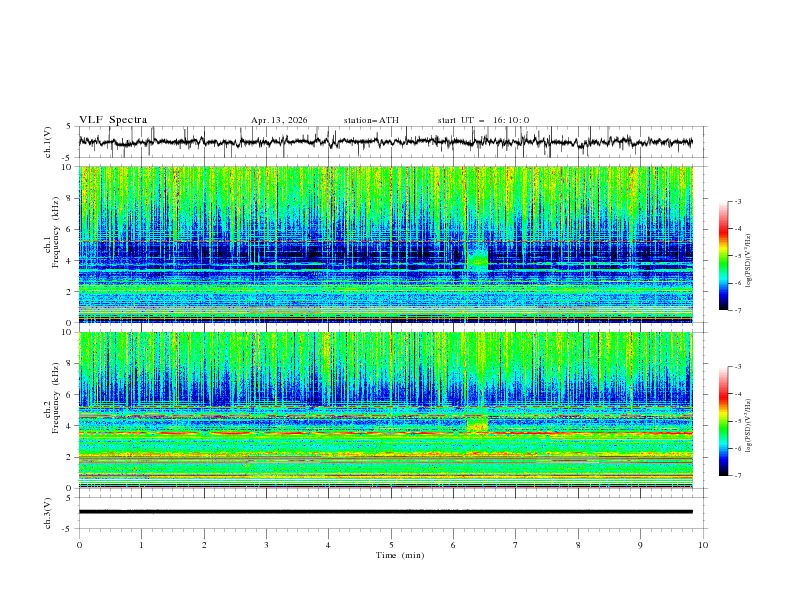Click the '2' tick on time axis

click(x=204, y=545)
